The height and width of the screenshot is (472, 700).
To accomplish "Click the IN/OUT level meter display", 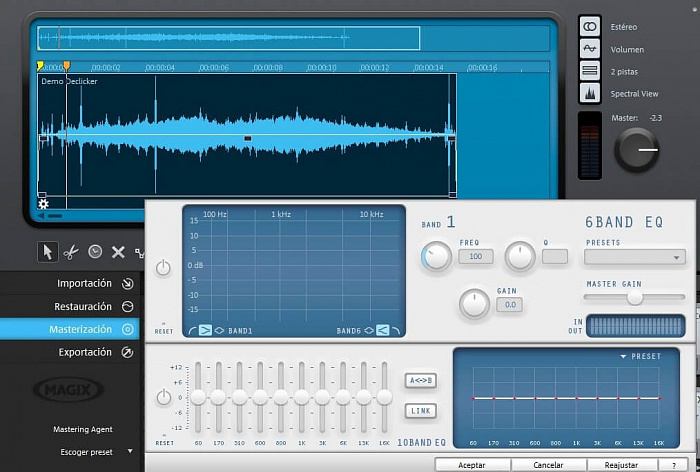I will coord(635,326).
